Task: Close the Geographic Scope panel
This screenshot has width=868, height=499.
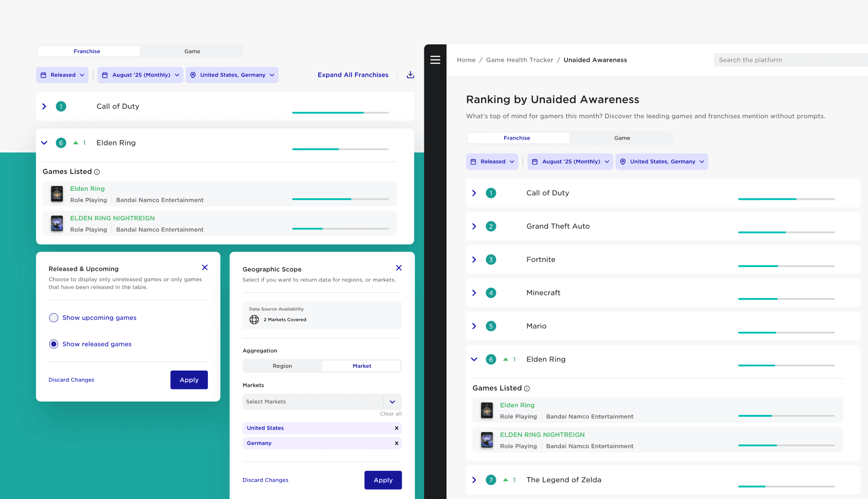Action: [x=399, y=268]
